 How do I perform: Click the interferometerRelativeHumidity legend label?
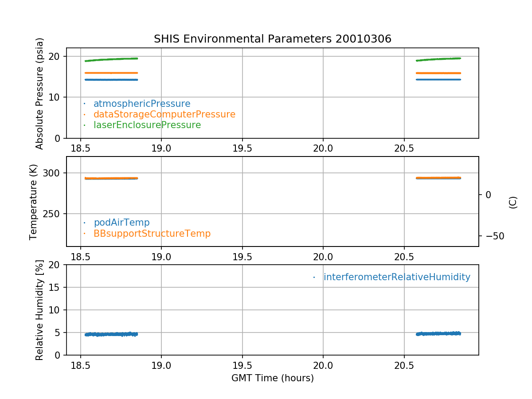(x=396, y=277)
